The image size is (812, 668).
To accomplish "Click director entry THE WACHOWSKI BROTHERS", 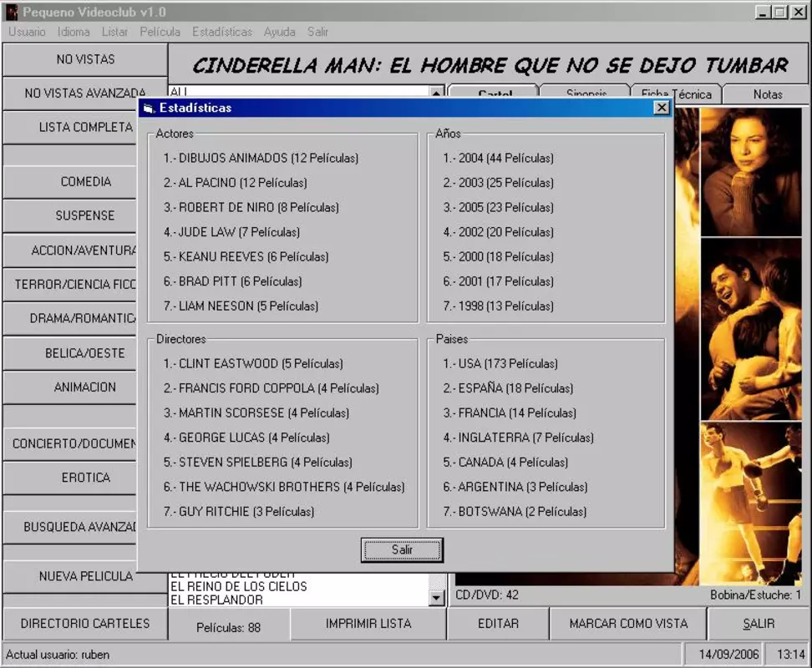I will [x=284, y=487].
